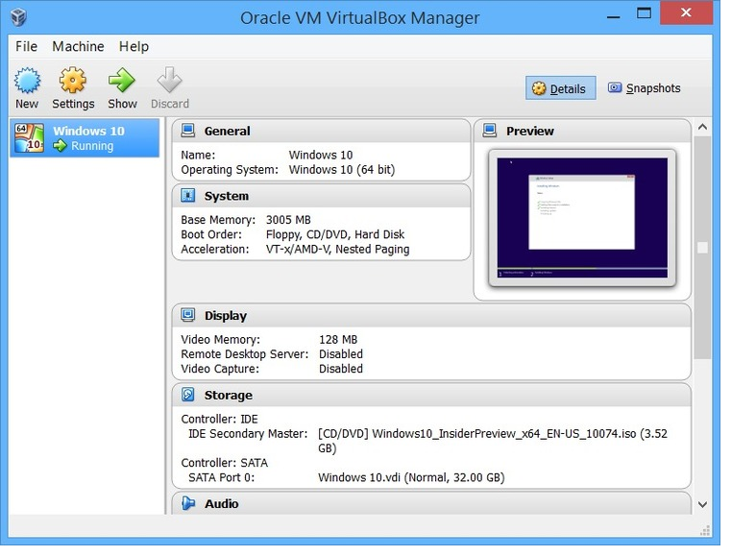
Task: Click the System section chip icon
Action: click(x=187, y=196)
